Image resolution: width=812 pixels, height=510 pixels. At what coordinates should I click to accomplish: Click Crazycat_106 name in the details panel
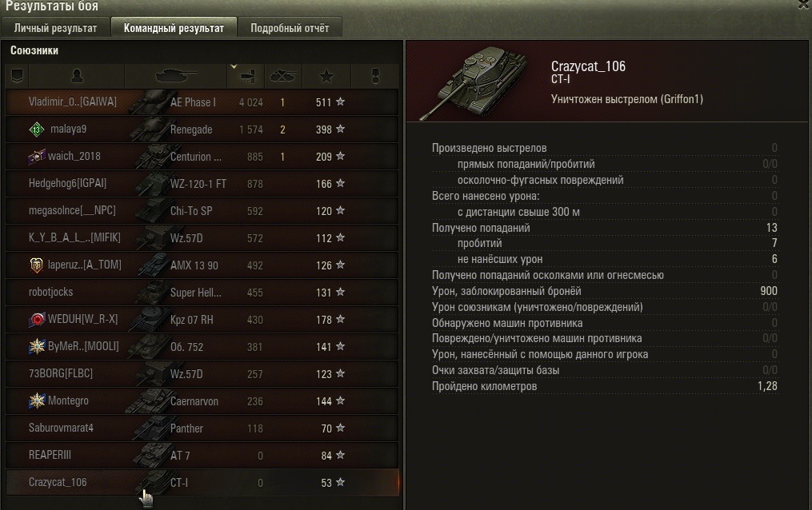[x=588, y=66]
